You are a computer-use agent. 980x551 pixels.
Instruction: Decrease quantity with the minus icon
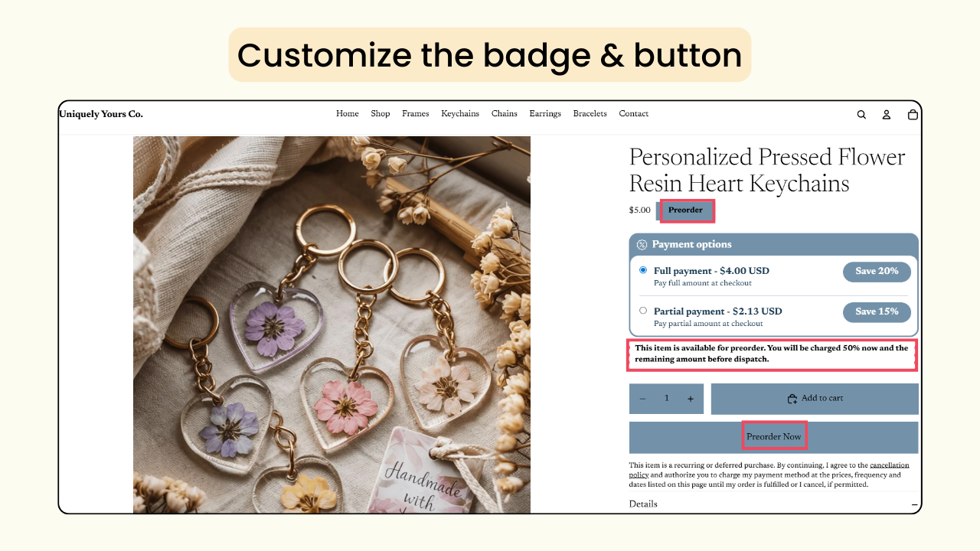click(x=642, y=399)
